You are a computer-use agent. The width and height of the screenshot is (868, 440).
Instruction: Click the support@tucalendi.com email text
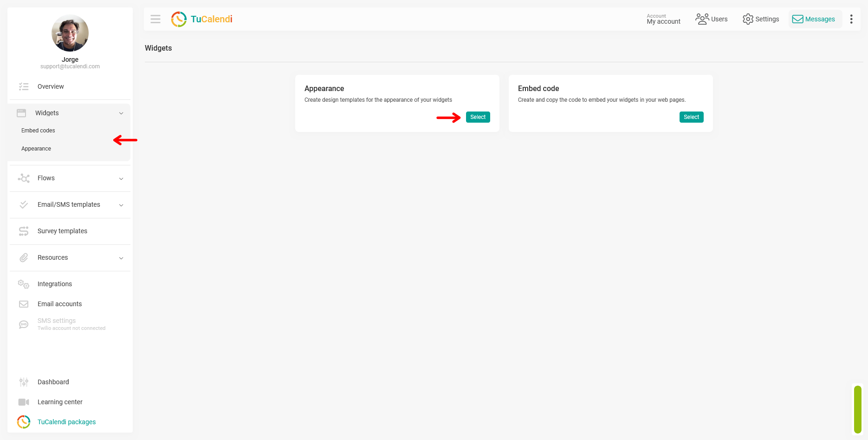pyautogui.click(x=70, y=66)
